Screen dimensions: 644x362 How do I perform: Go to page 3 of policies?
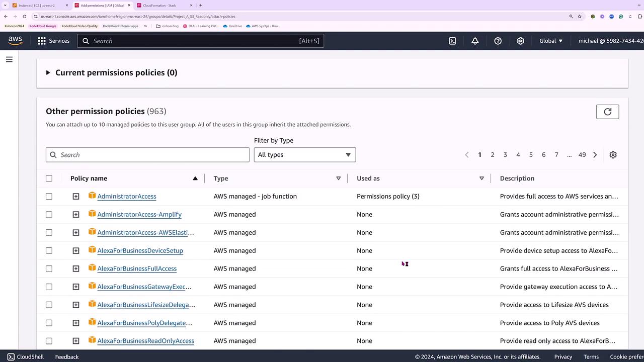coord(505,155)
